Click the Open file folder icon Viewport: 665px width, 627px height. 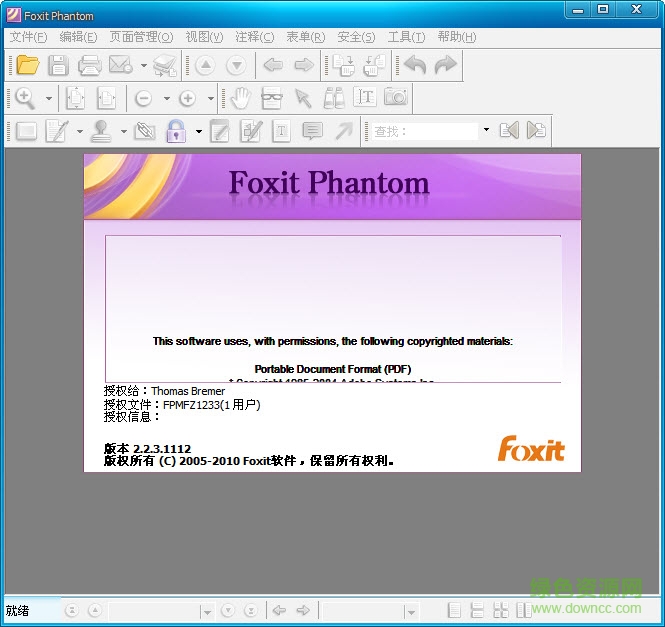tap(27, 66)
